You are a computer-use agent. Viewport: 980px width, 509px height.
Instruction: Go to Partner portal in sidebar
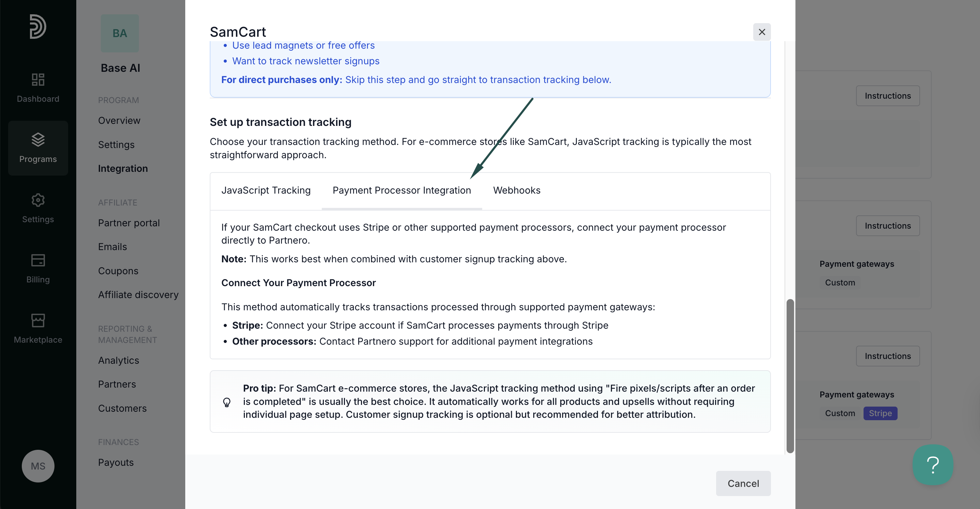click(x=129, y=223)
